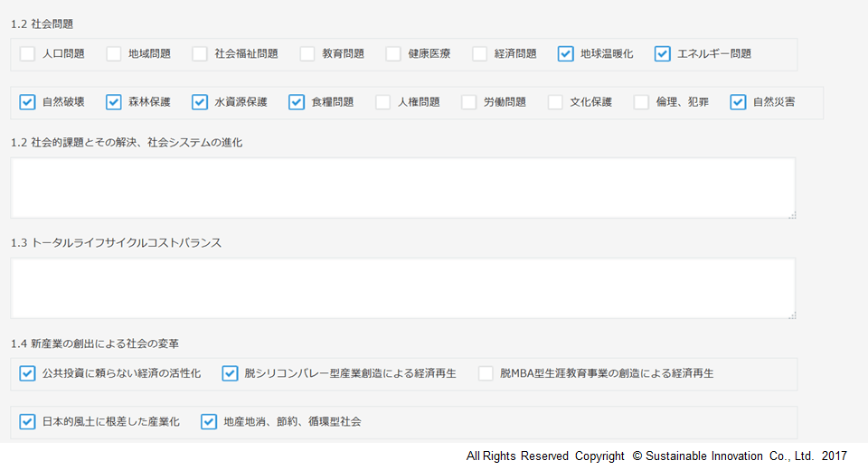The height and width of the screenshot is (470, 868).
Task: Disable the エネルギー問題 checkbox
Action: pos(663,54)
